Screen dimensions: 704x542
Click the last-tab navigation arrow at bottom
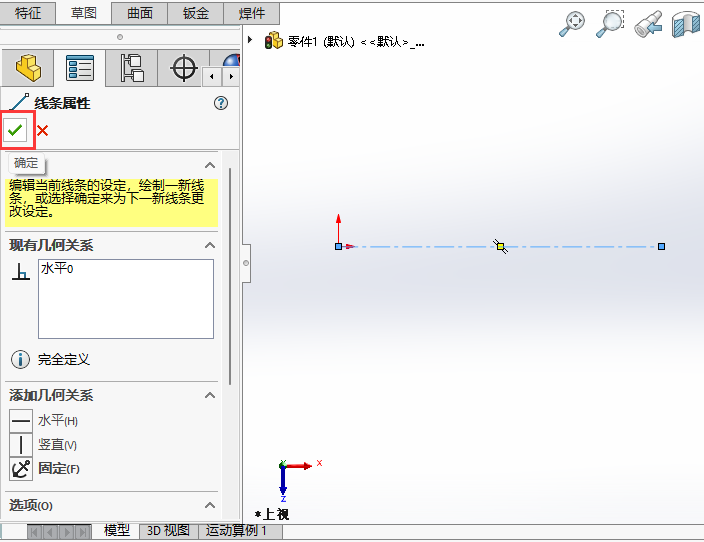click(x=83, y=532)
